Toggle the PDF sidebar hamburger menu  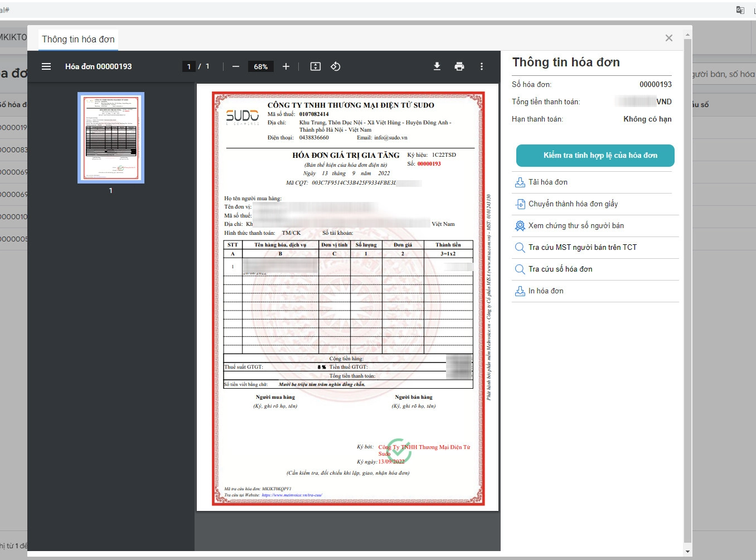tap(46, 66)
